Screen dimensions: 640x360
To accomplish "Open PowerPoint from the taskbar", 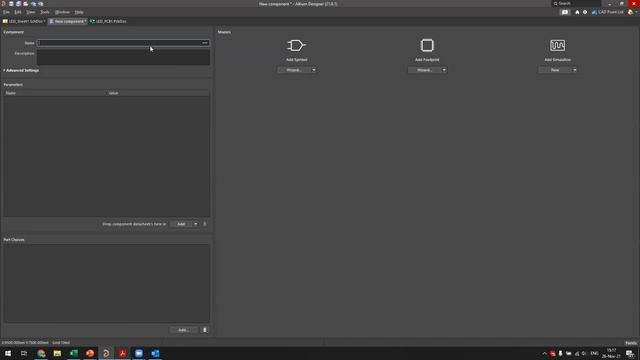I will (90, 353).
